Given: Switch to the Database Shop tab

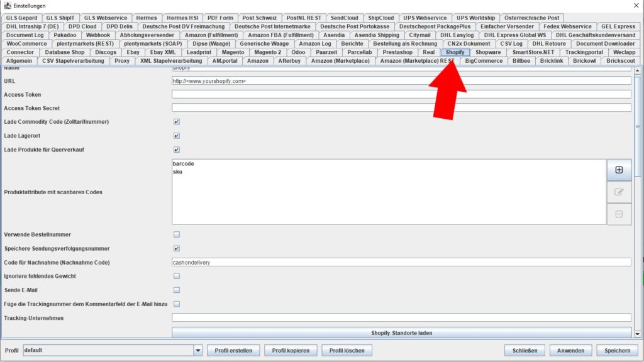Looking at the screenshot, I should pos(65,52).
